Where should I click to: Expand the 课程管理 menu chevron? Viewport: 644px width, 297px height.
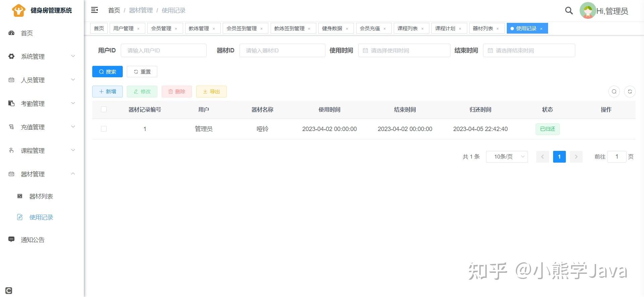pyautogui.click(x=73, y=150)
